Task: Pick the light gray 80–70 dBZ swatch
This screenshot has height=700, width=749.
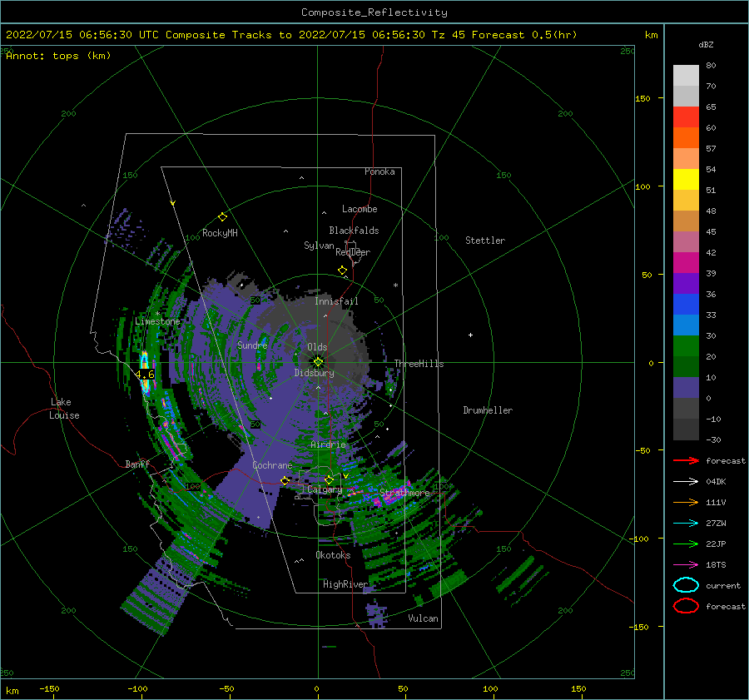Action: [x=686, y=76]
